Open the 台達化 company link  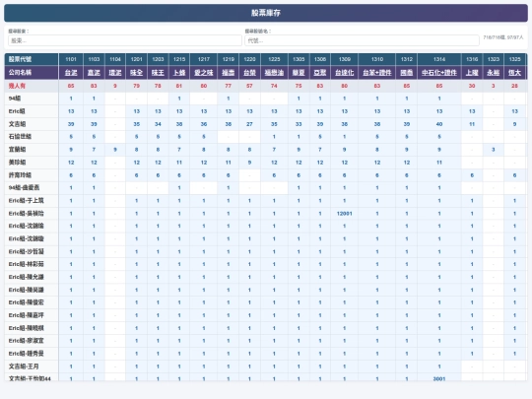345,73
